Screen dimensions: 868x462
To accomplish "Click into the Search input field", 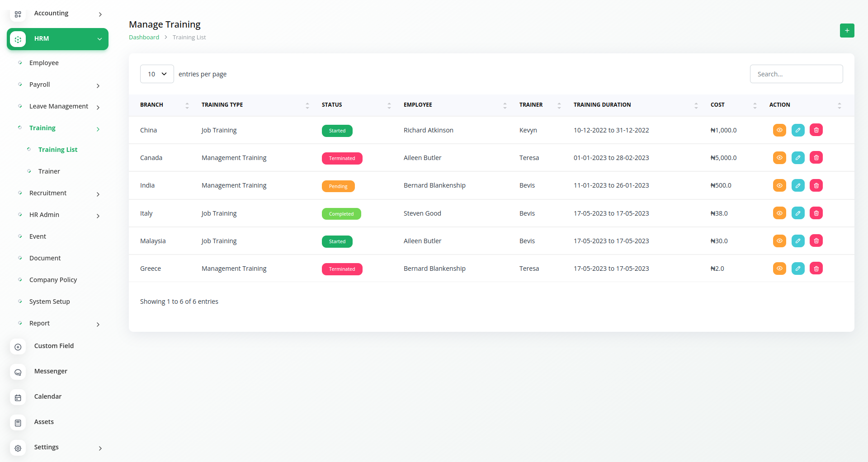I will [x=796, y=74].
